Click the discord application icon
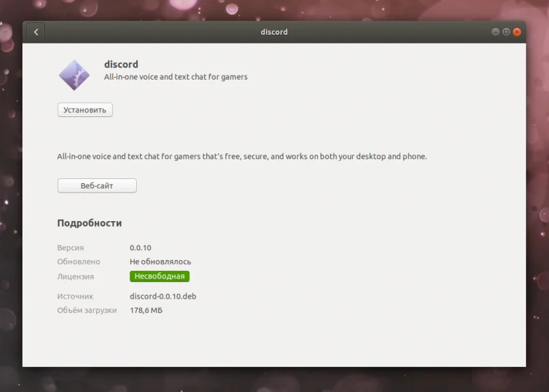This screenshot has height=392, width=549. pos(74,75)
